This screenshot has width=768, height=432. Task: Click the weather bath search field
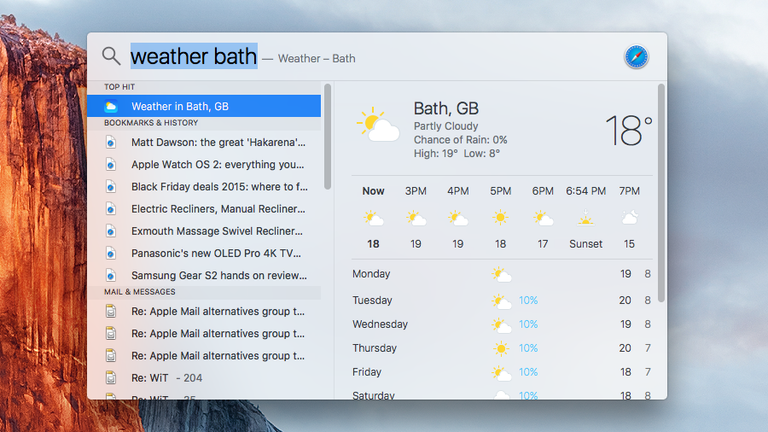point(193,56)
